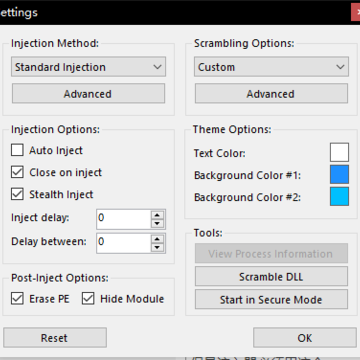The image size is (360, 360).
Task: Change Background Color #2 swatch
Action: (339, 196)
